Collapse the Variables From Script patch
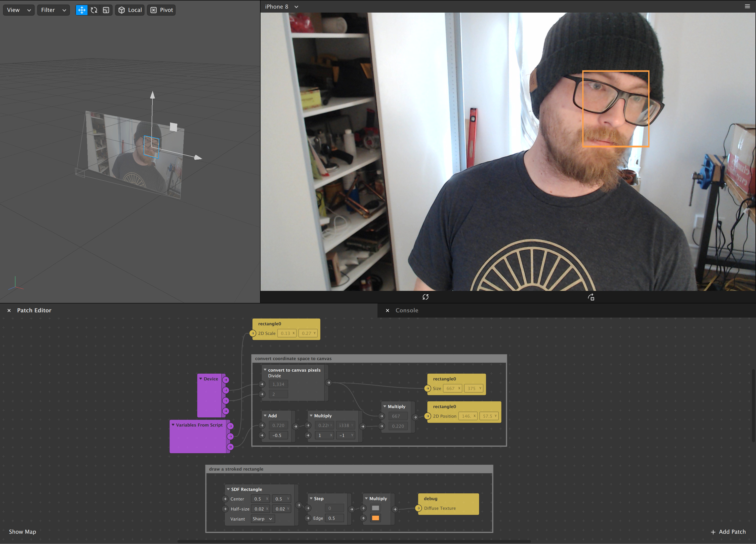756x544 pixels. [173, 425]
